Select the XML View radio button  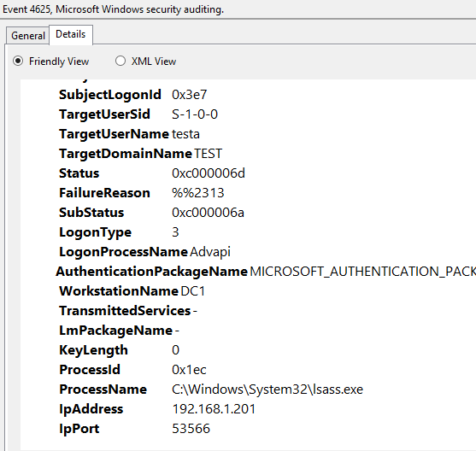pos(120,61)
